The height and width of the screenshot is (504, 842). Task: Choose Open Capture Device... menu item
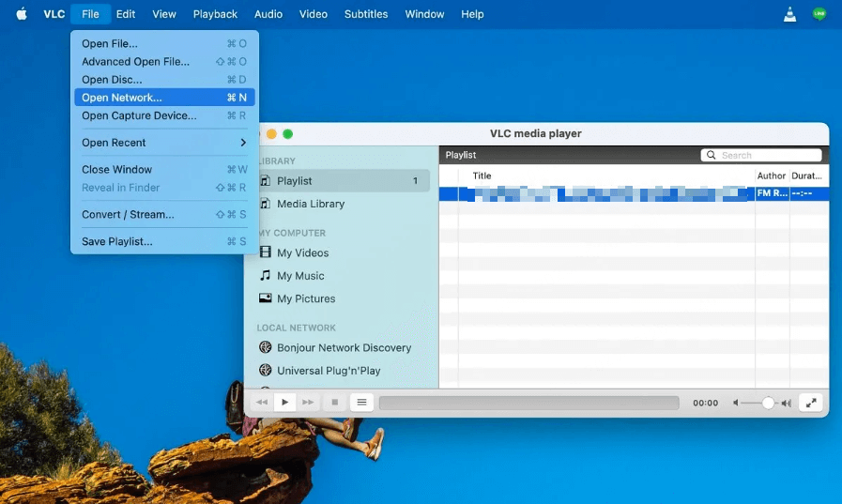click(164, 115)
